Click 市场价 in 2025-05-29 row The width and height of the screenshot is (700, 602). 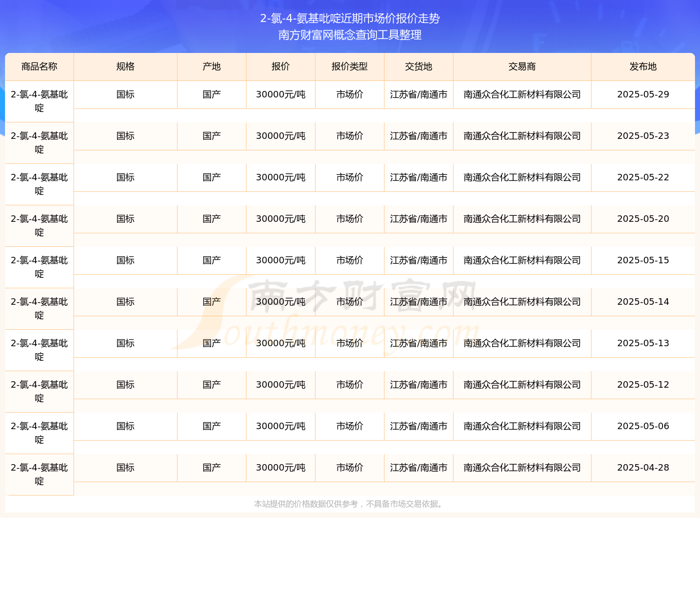pyautogui.click(x=349, y=94)
